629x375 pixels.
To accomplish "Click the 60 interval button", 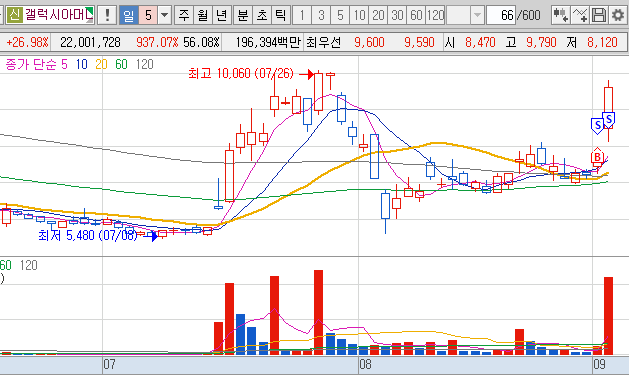I will (416, 15).
